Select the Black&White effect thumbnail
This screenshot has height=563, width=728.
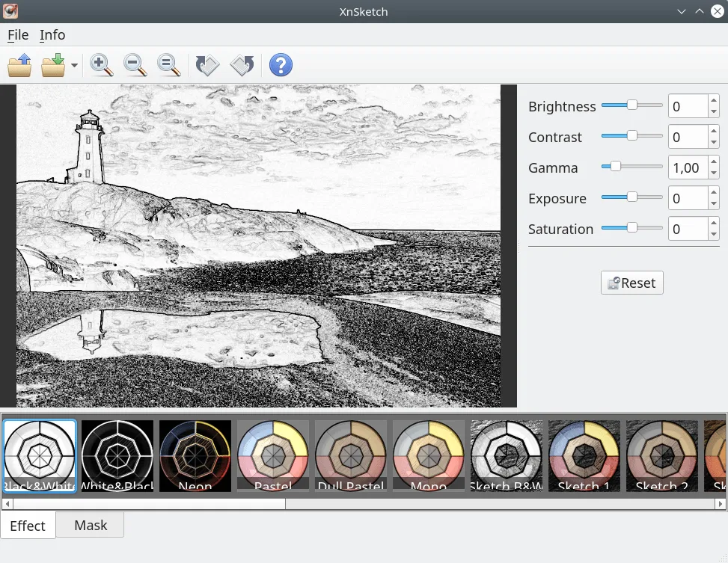(40, 456)
